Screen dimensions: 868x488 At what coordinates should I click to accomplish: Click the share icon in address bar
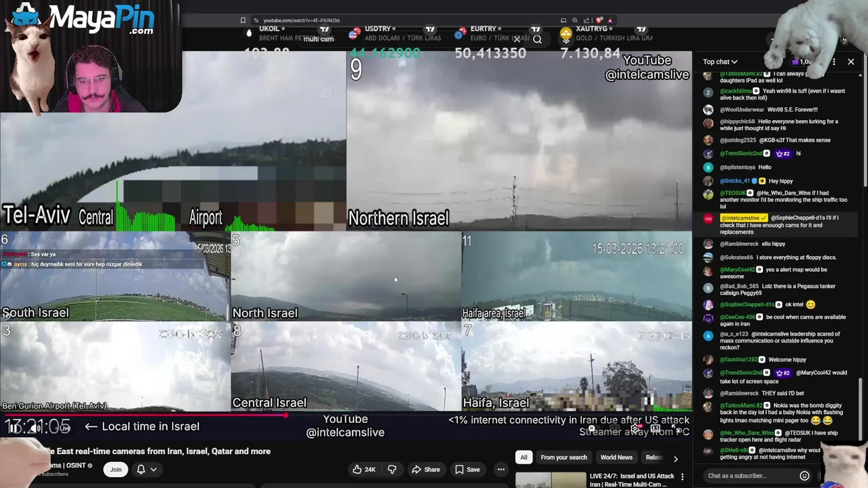pos(586,20)
